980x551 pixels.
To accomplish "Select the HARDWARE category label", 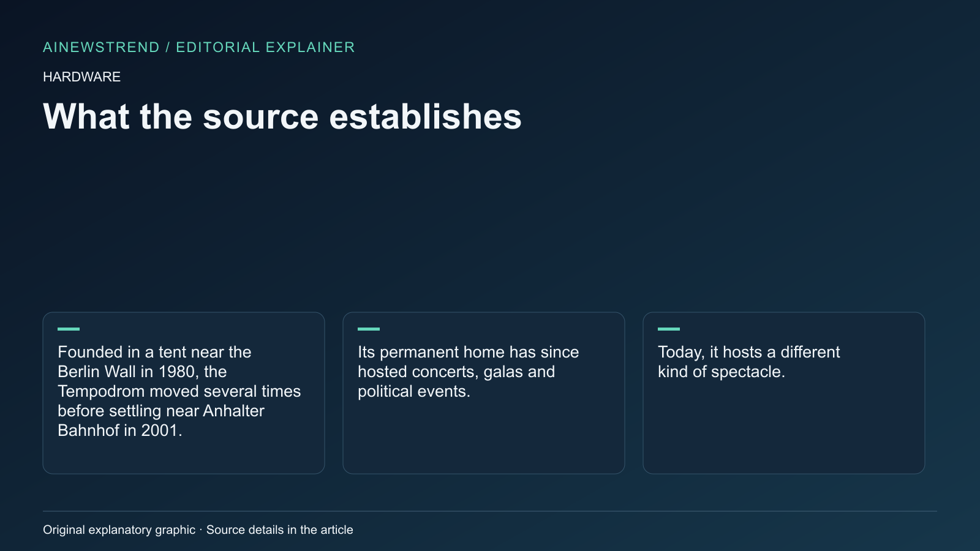I will tap(81, 77).
